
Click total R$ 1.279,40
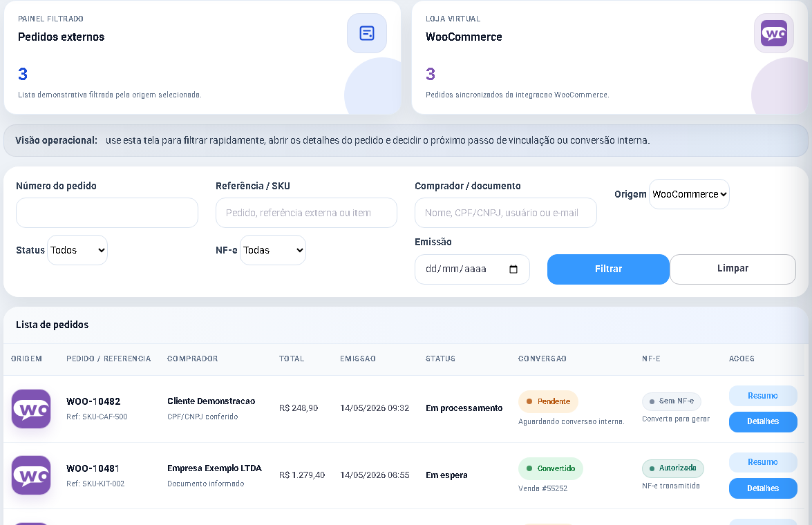tap(302, 475)
